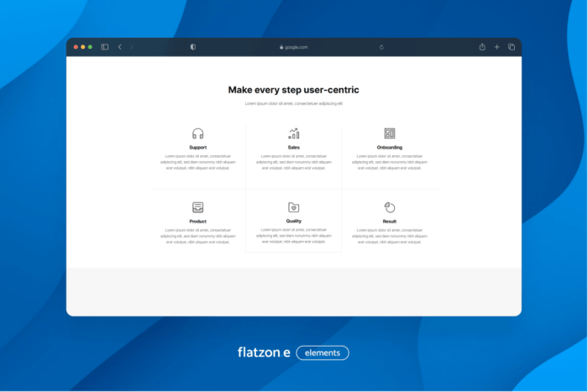Click the Product inbox tray icon

(x=197, y=207)
